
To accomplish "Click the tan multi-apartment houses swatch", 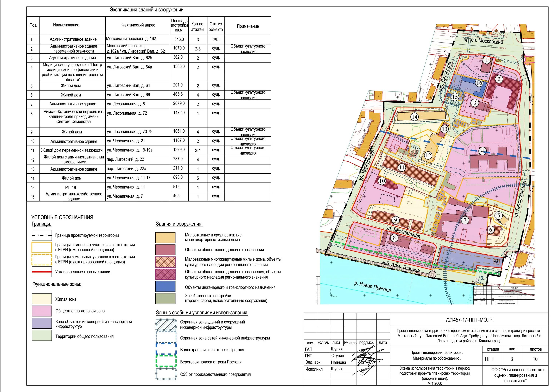I will click(165, 238).
